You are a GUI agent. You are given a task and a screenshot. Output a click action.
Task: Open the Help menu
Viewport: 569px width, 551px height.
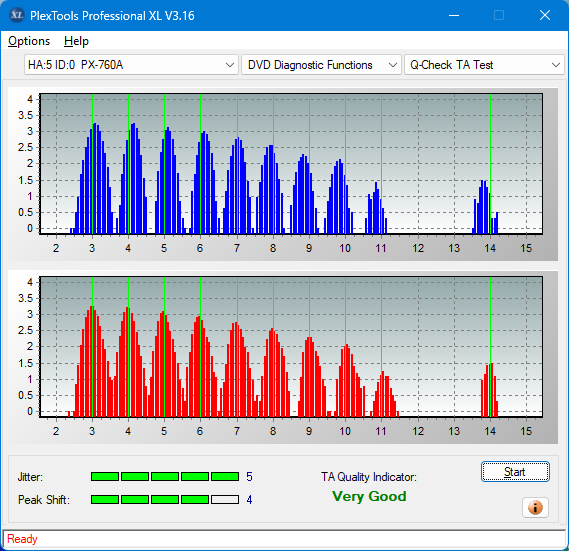tap(76, 41)
